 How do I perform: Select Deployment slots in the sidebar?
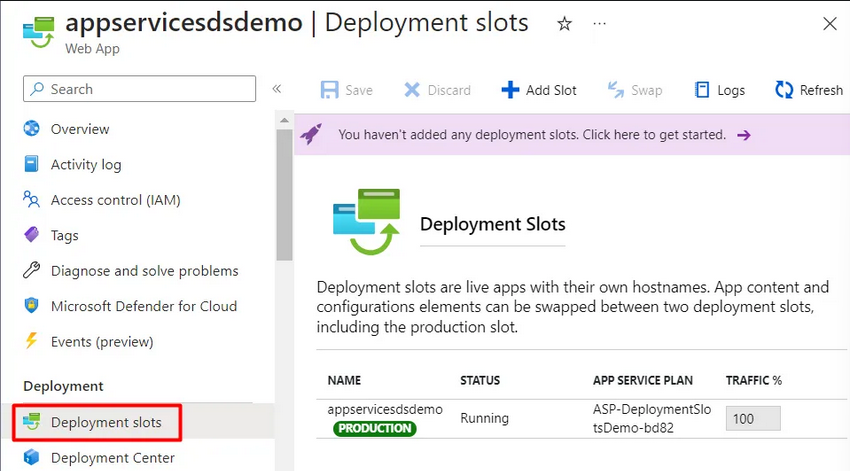pyautogui.click(x=106, y=422)
